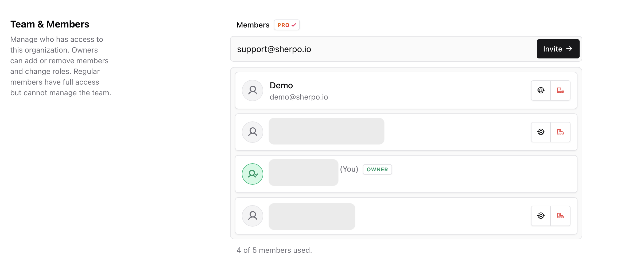Remove the bottom member via red boot icon
644x269 pixels.
tap(560, 216)
